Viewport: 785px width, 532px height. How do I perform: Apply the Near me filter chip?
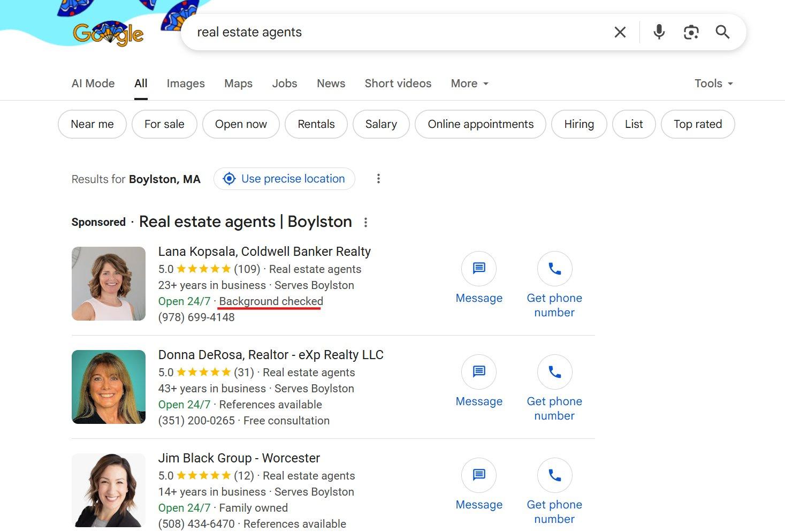pos(92,124)
